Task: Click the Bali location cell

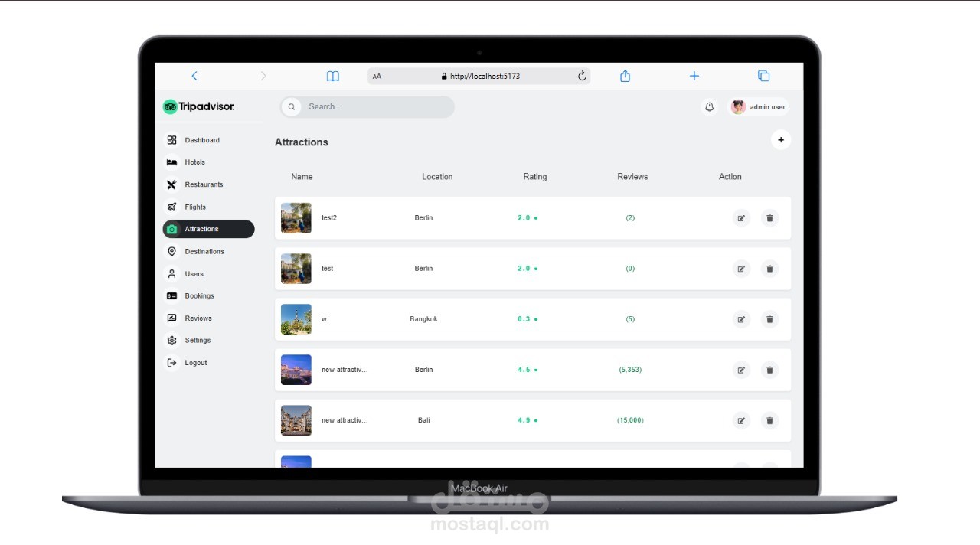Action: 424,420
